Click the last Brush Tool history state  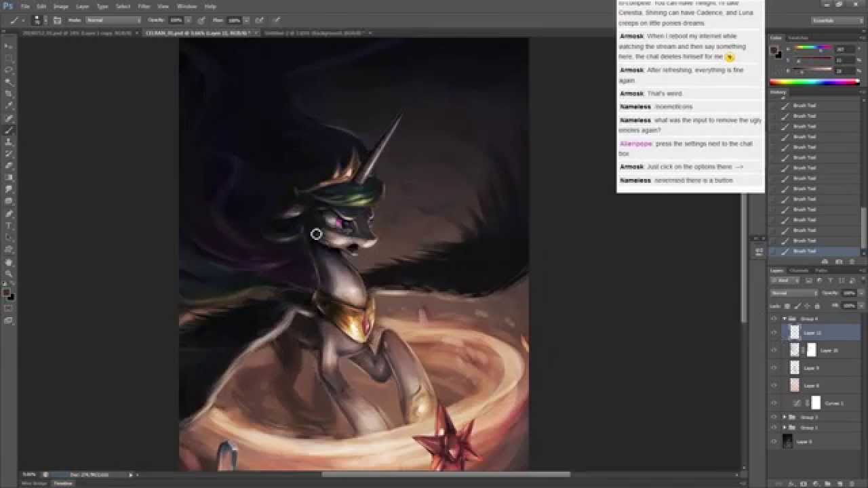point(804,251)
